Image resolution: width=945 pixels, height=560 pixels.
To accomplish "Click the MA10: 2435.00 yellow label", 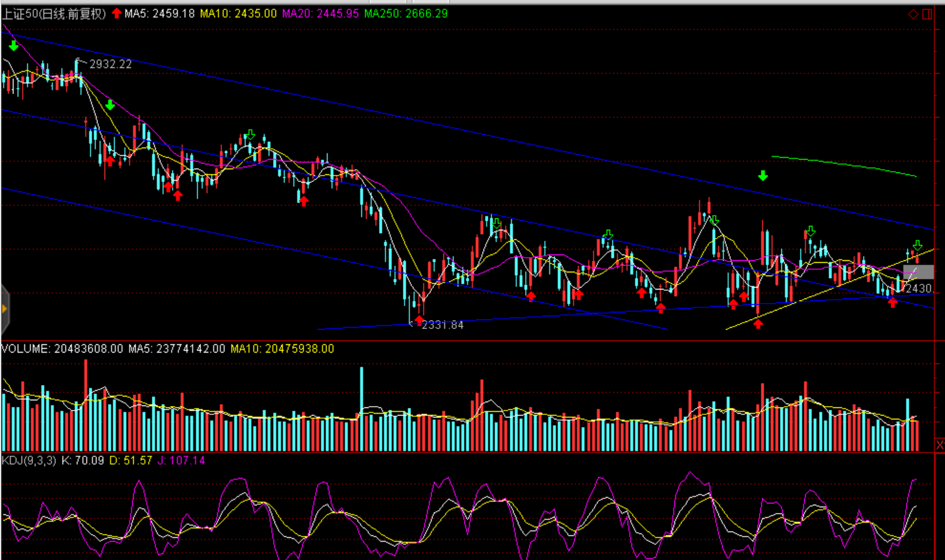I will click(239, 14).
